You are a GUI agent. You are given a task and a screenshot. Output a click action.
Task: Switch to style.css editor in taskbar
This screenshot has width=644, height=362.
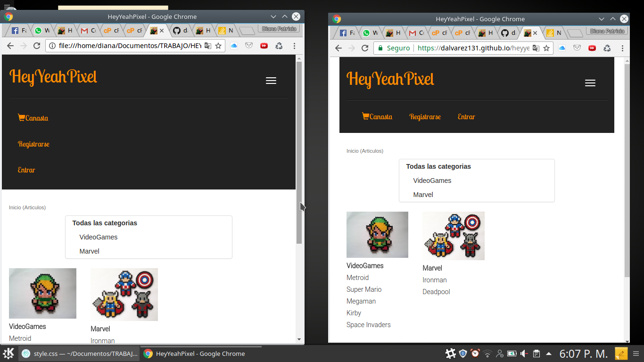point(79,354)
